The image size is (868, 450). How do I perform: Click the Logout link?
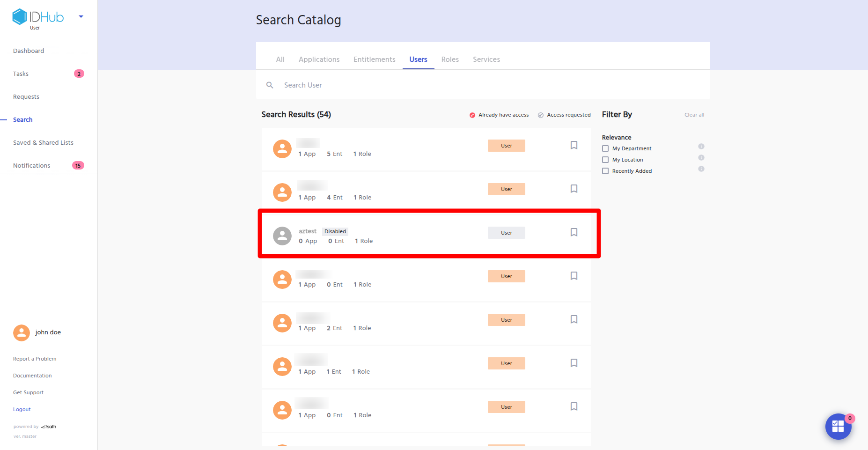[22, 409]
